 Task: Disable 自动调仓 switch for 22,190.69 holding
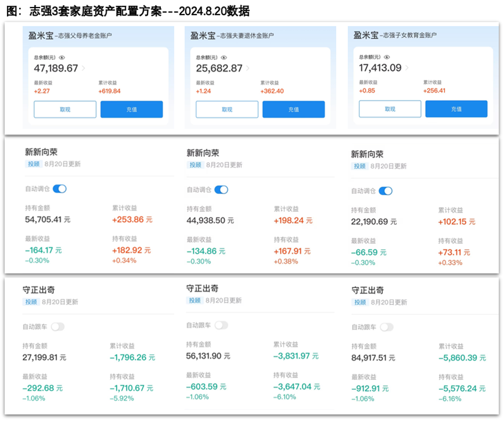(385, 191)
